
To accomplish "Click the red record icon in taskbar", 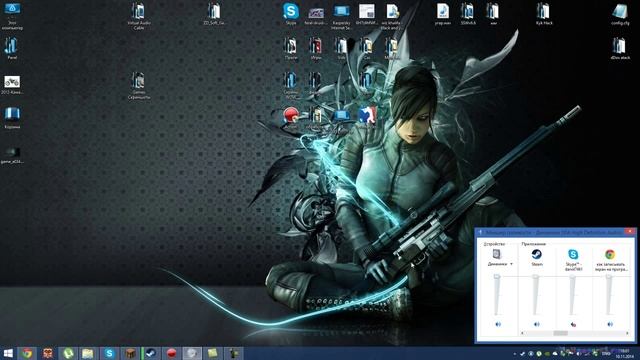I will (171, 353).
